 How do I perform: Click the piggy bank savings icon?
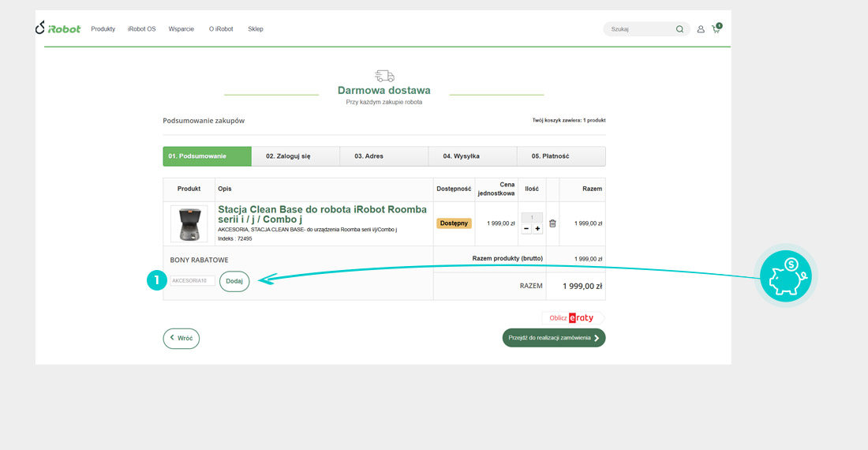coord(785,276)
